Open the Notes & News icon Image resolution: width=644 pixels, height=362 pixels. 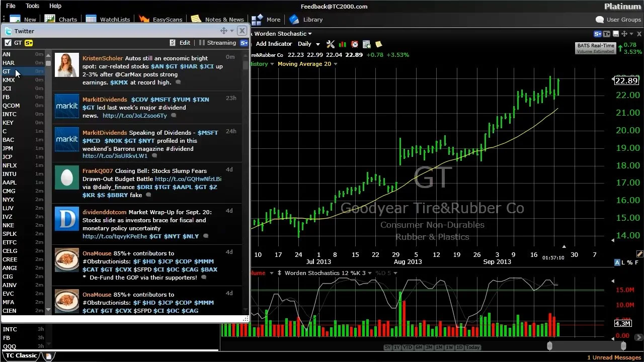pyautogui.click(x=196, y=19)
